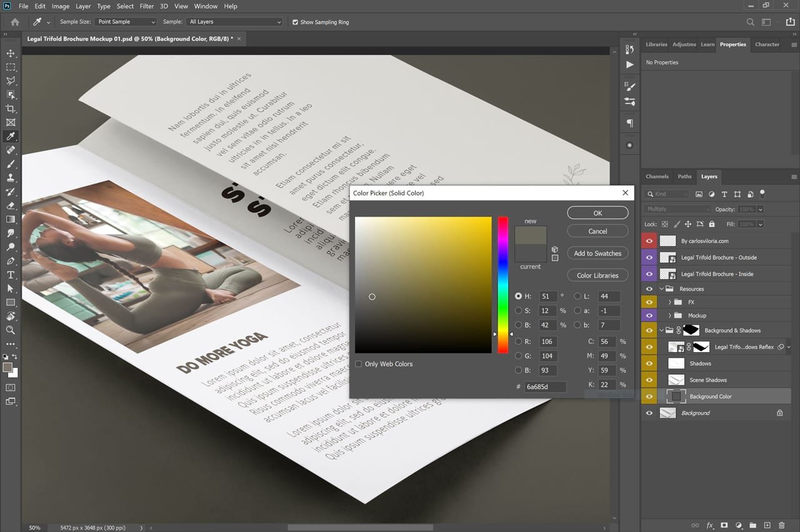Open the Layer menu
The width and height of the screenshot is (800, 532).
(x=83, y=6)
